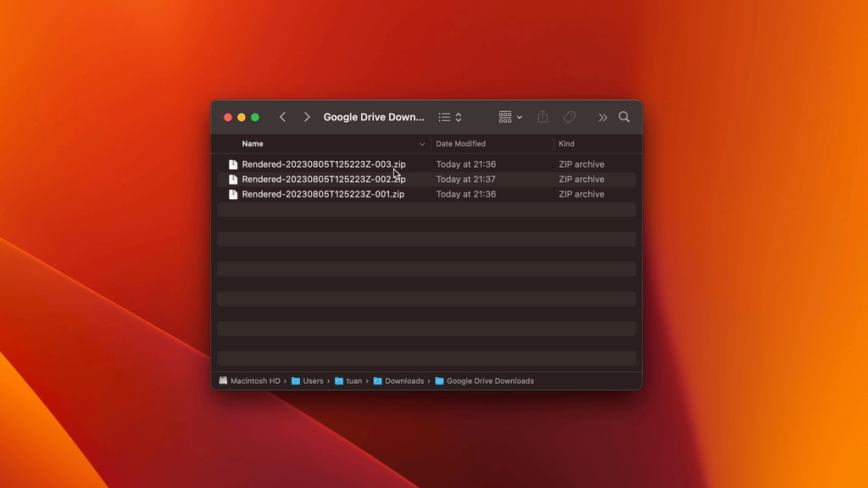Go to Macintosh HD in path bar
This screenshot has width=868, height=488.
[x=254, y=381]
